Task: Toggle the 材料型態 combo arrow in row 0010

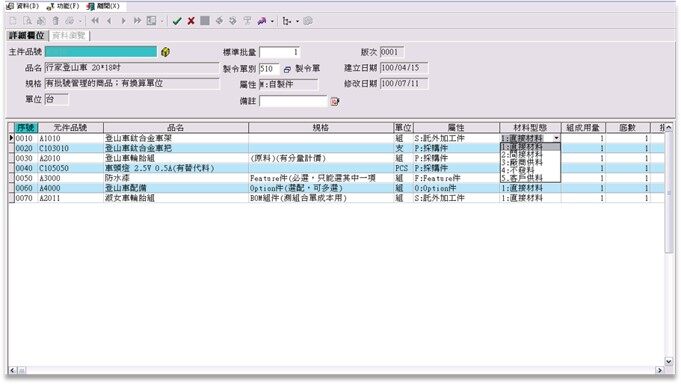Action: [x=556, y=138]
